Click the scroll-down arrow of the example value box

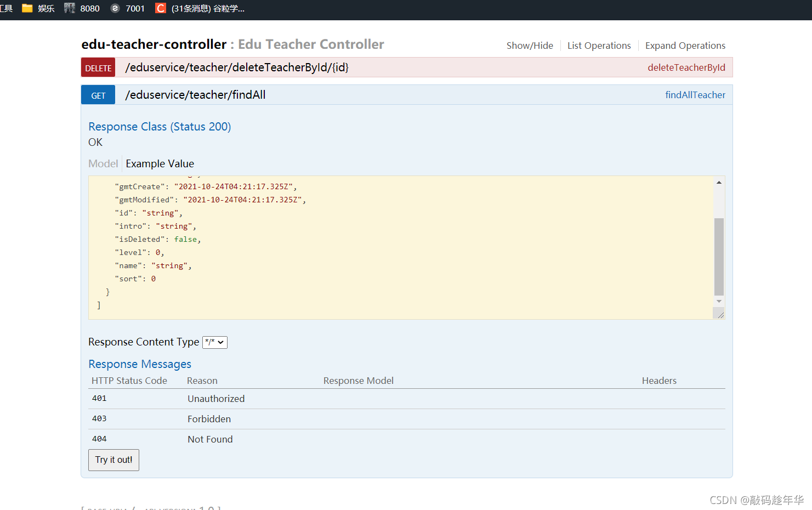coord(719,302)
